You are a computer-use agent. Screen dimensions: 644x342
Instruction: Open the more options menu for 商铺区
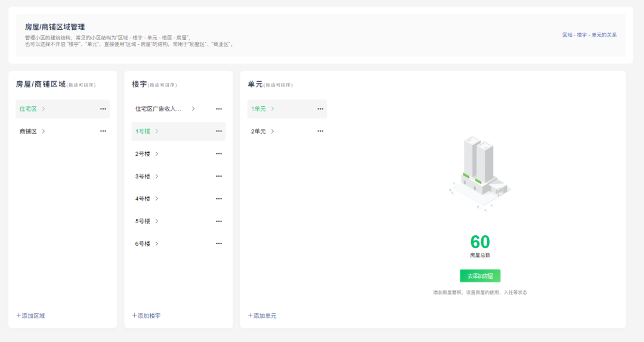(103, 131)
